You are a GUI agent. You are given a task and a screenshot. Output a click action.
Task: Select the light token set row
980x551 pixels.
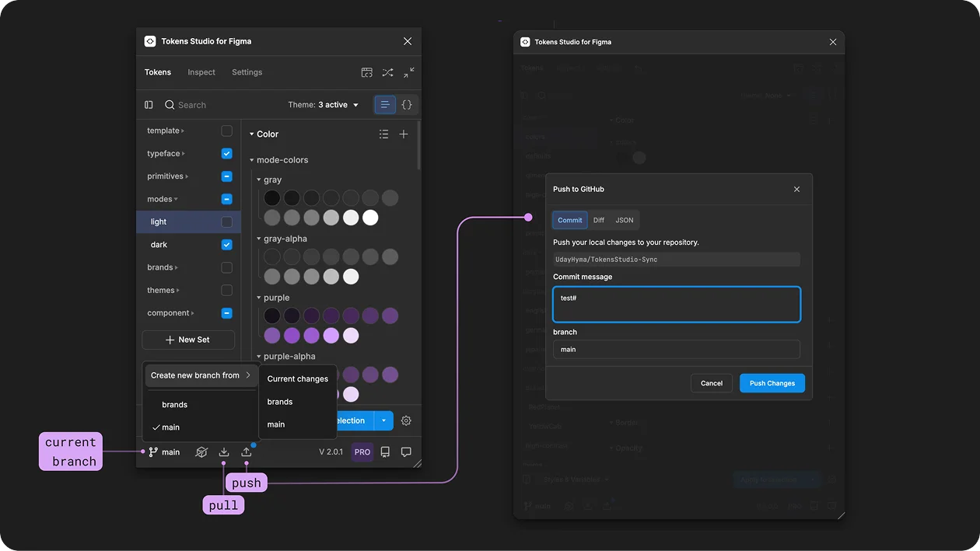[188, 222]
